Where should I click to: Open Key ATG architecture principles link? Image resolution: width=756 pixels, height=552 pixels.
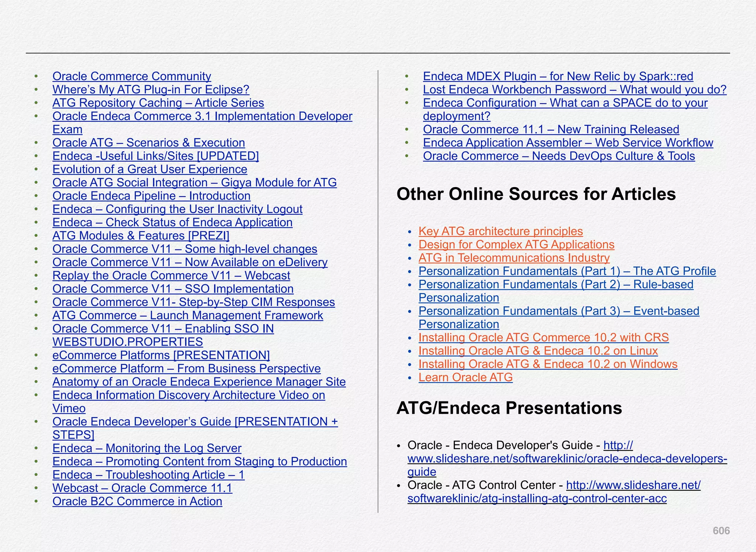tap(501, 231)
